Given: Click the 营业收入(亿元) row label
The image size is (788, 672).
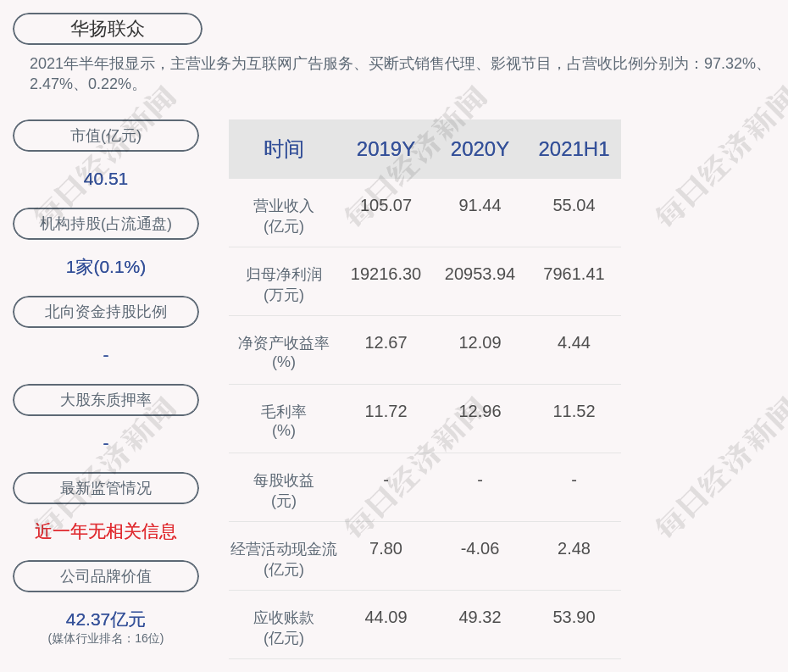Looking at the screenshot, I should click(x=284, y=216).
